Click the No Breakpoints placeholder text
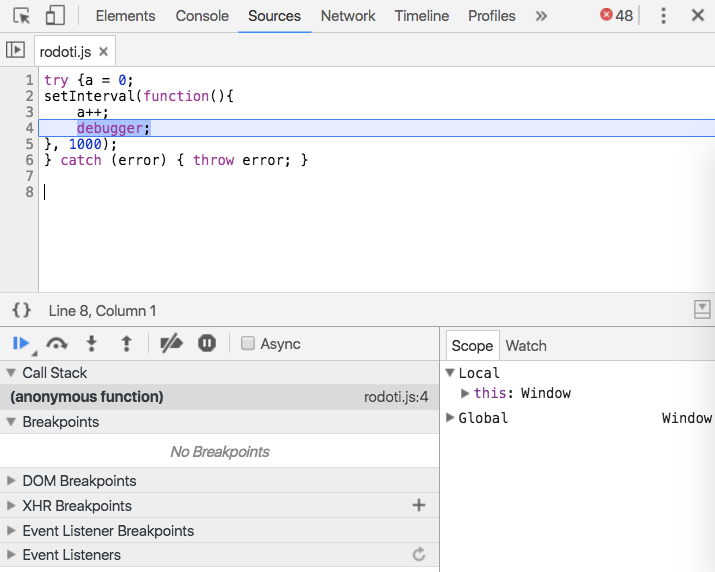Screen dimensions: 715x572 click(x=220, y=452)
